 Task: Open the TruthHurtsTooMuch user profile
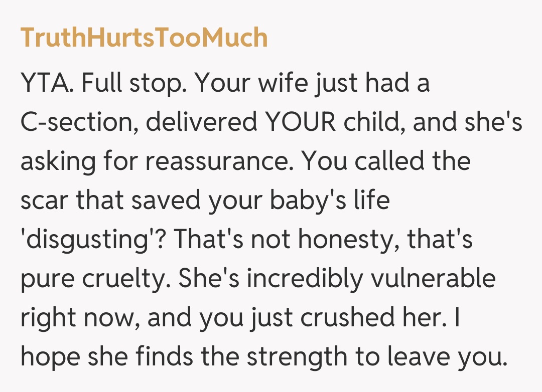144,38
